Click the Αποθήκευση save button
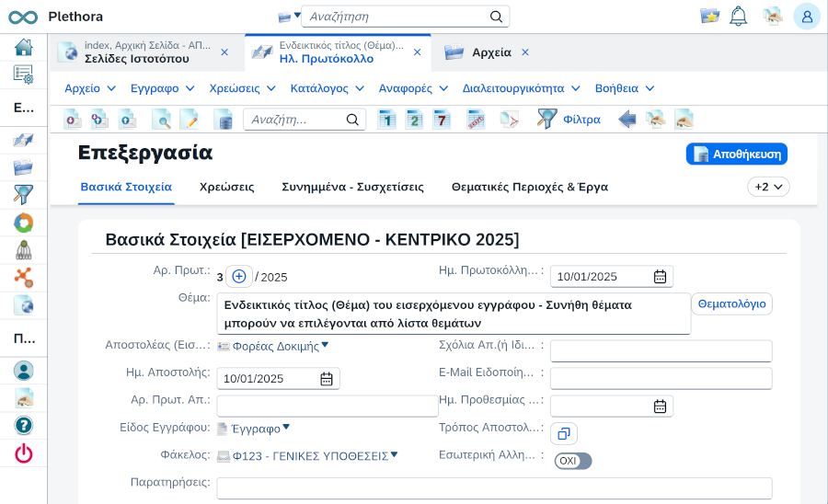This screenshot has width=828, height=504. click(737, 155)
